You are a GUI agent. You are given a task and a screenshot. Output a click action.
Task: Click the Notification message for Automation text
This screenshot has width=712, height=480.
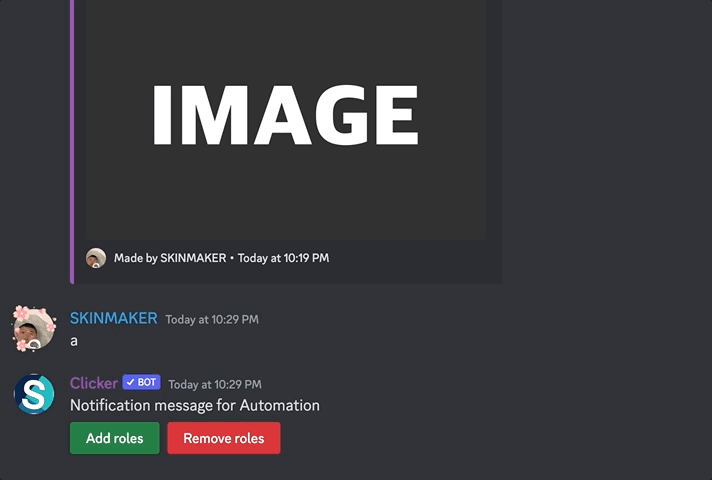click(194, 405)
